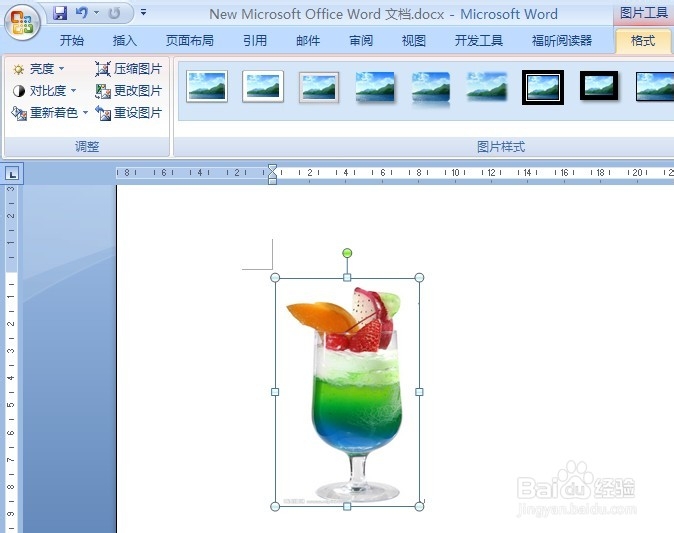Click the half-circle contrast icon
Viewport: 674px width, 533px height.
coord(18,91)
